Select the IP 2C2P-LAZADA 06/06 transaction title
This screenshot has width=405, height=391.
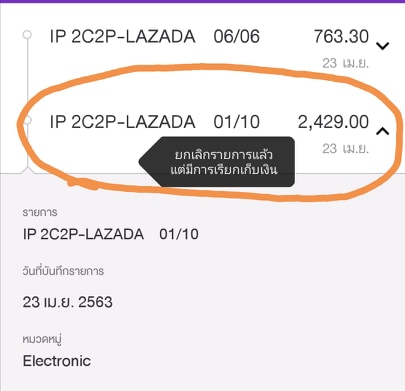click(155, 36)
